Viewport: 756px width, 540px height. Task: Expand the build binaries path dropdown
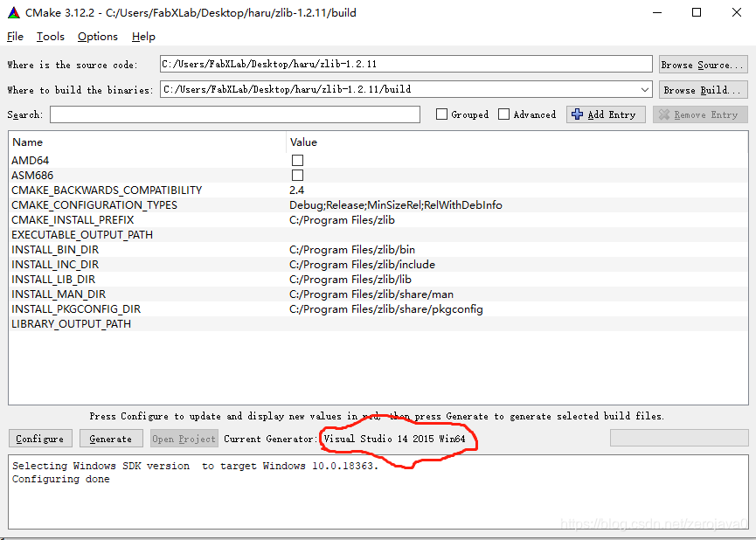[x=645, y=90]
